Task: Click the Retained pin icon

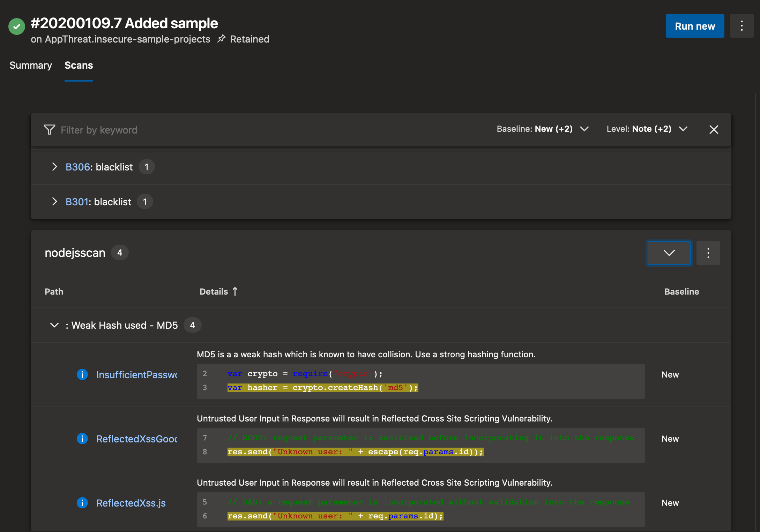Action: tap(222, 39)
